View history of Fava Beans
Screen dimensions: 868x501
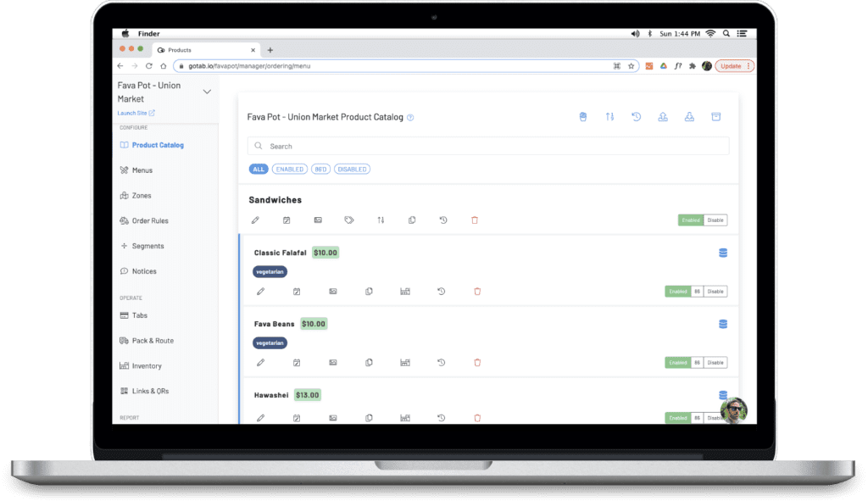pos(441,363)
